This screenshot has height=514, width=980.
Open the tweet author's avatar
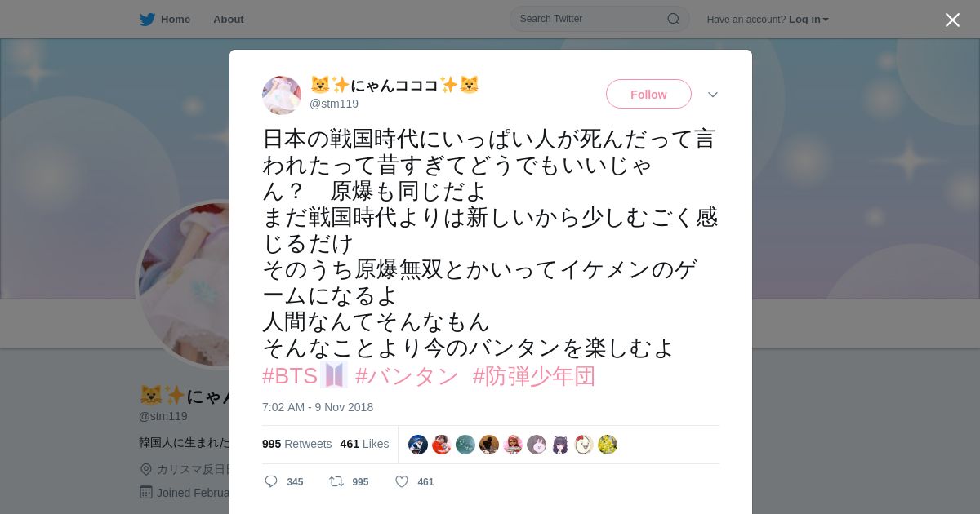(x=282, y=95)
